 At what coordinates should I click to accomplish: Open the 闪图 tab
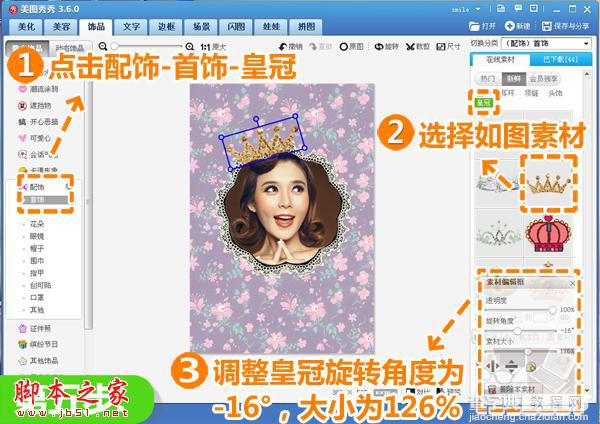236,27
